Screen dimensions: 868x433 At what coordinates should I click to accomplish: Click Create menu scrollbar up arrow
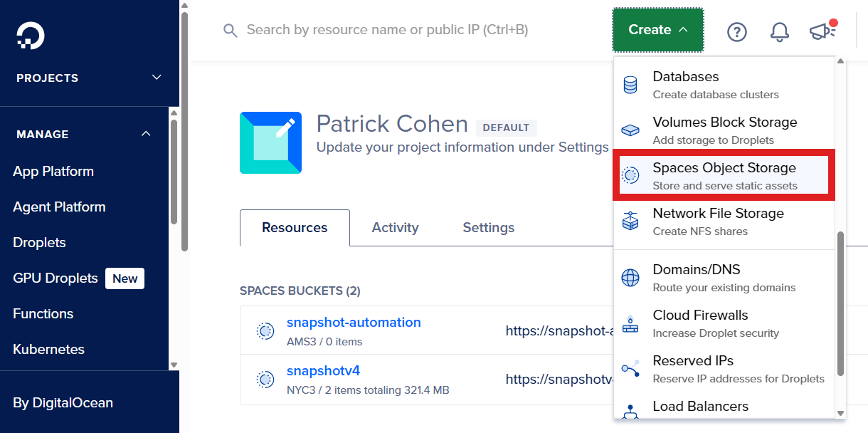(x=840, y=61)
